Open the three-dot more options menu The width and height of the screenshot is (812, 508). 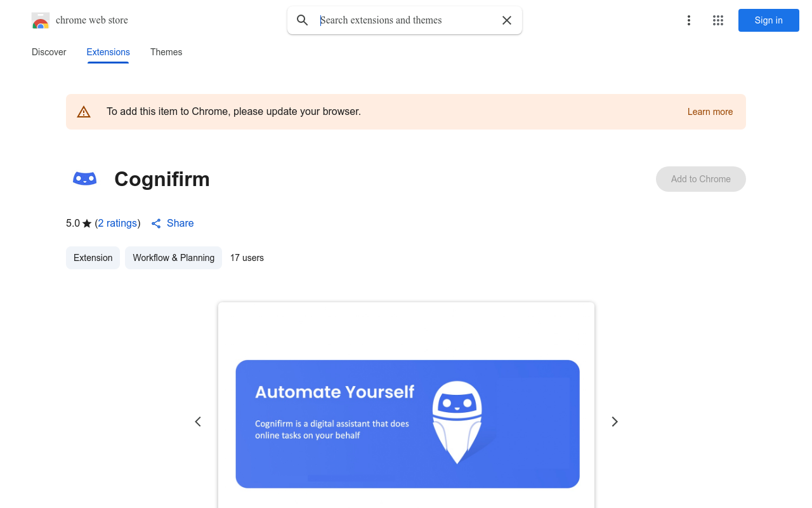(689, 20)
